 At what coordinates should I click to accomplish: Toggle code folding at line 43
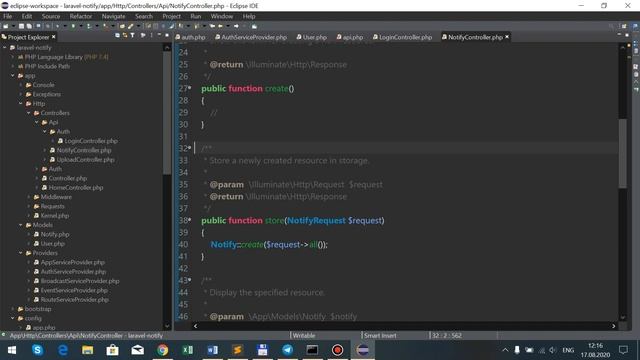190,280
